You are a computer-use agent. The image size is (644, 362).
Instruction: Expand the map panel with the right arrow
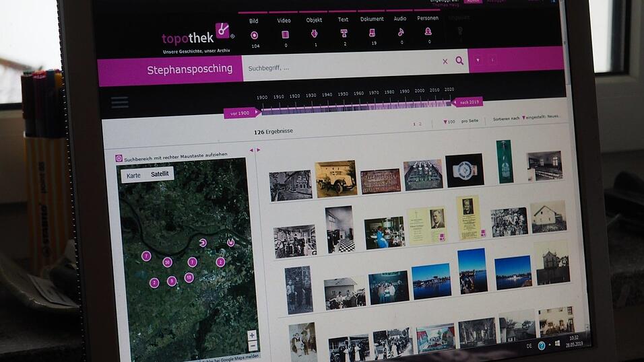click(x=258, y=150)
